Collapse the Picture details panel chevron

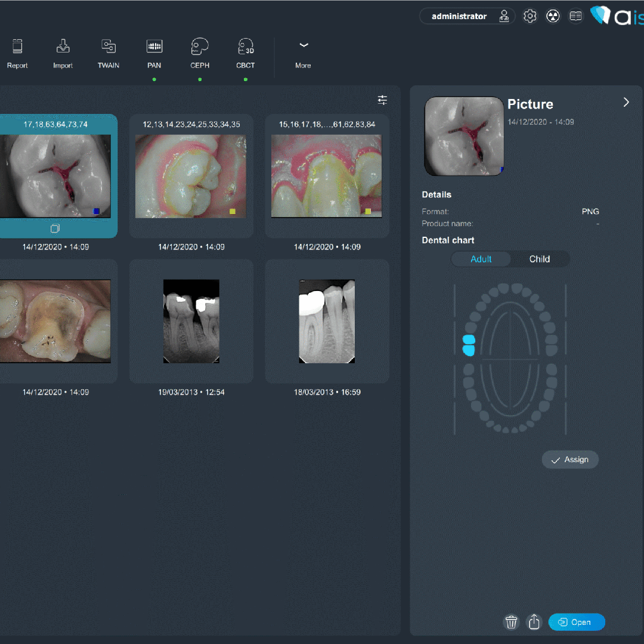coord(626,102)
